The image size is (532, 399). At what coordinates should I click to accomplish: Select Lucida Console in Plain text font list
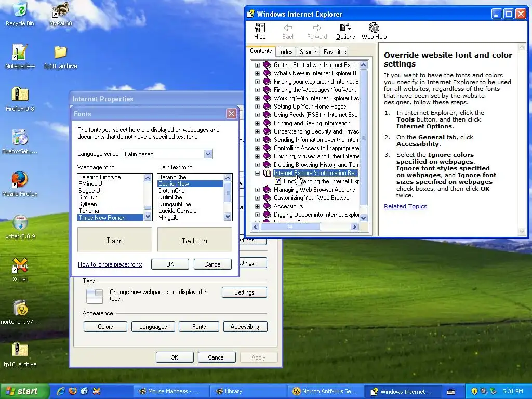coord(190,211)
